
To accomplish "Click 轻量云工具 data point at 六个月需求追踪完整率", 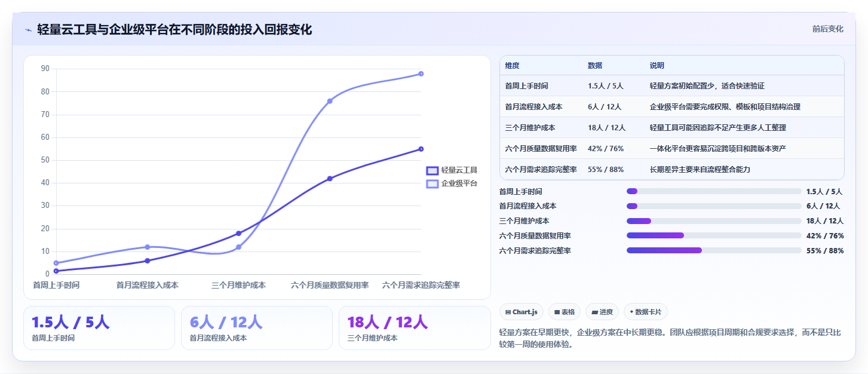I will 421,149.
